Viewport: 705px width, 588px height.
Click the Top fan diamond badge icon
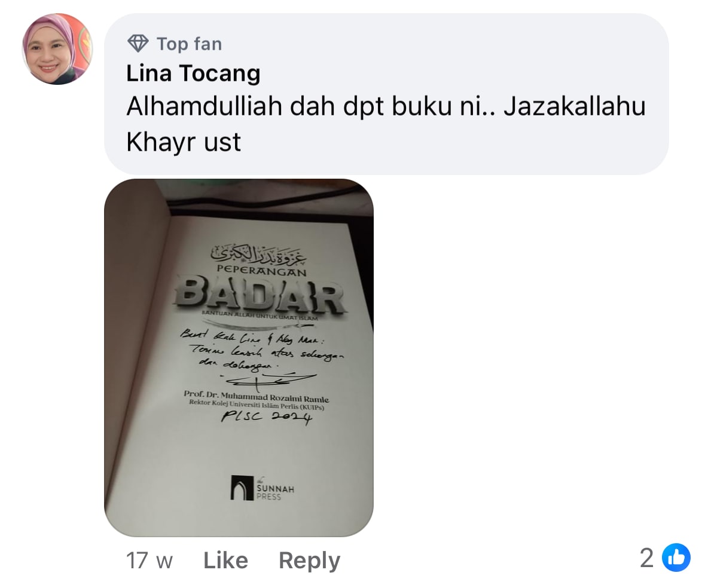(x=138, y=44)
